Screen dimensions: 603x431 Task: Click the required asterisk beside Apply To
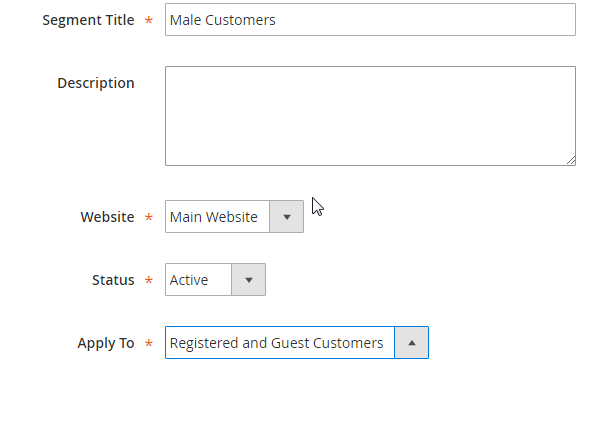[x=149, y=344]
